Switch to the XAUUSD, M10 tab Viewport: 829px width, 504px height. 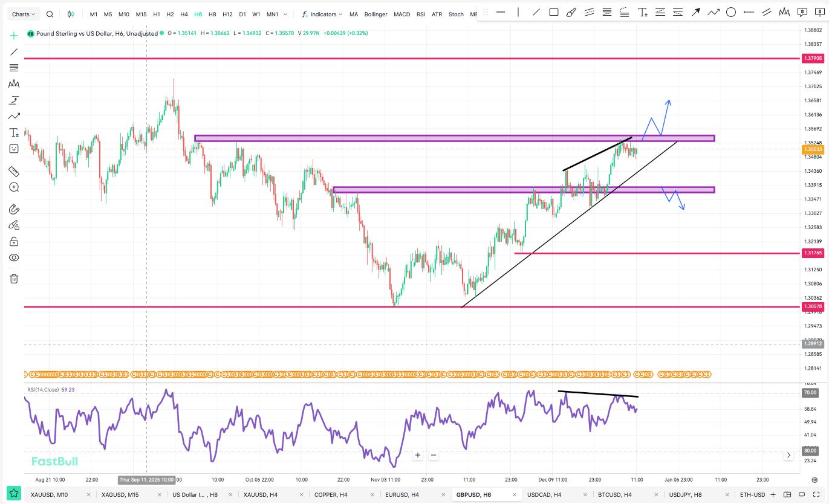pyautogui.click(x=50, y=494)
